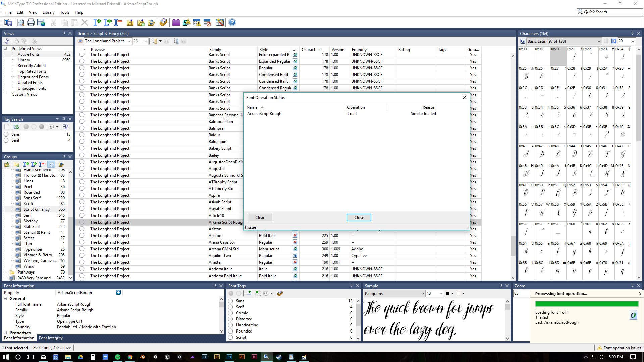Switch to the Font Information tab
Screen dimensions: 644x362
pos(19,338)
